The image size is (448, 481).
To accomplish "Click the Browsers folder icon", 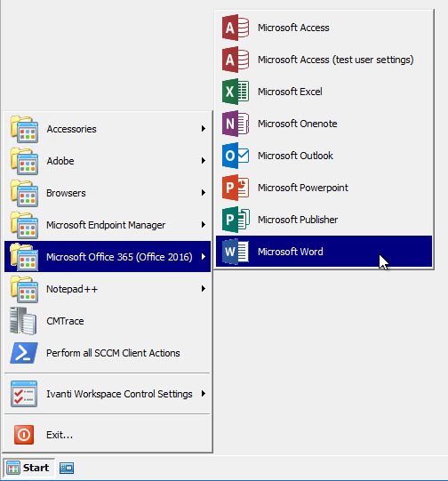I will 24,193.
